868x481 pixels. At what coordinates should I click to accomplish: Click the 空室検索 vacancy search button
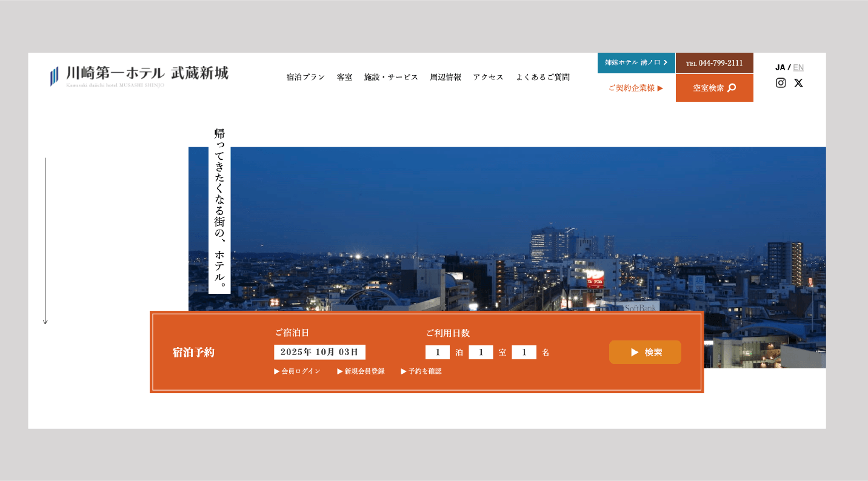[714, 88]
